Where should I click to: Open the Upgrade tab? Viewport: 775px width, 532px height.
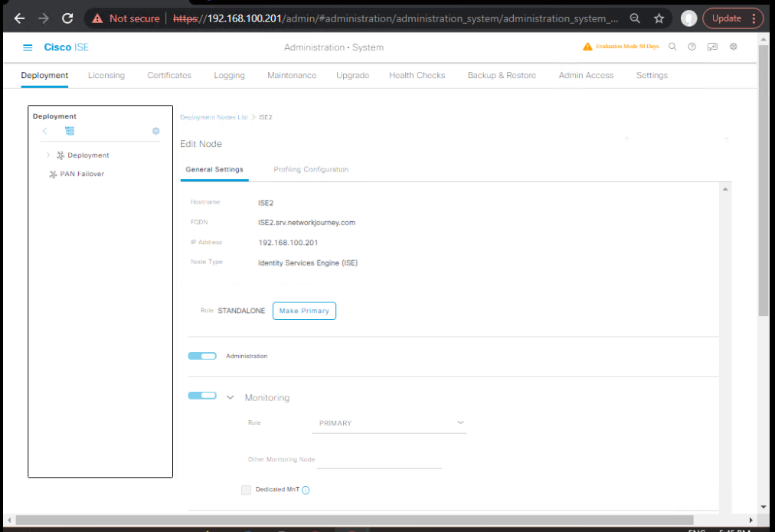pos(353,75)
